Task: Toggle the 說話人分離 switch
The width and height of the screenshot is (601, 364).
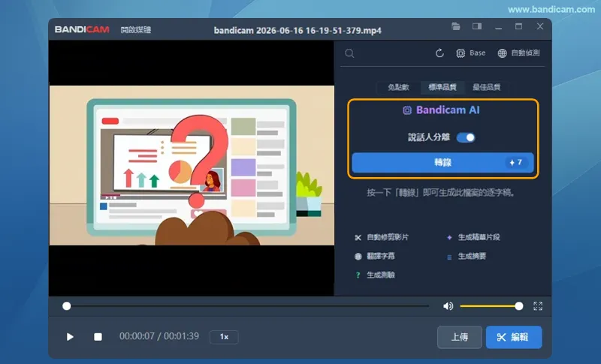Action: [466, 137]
